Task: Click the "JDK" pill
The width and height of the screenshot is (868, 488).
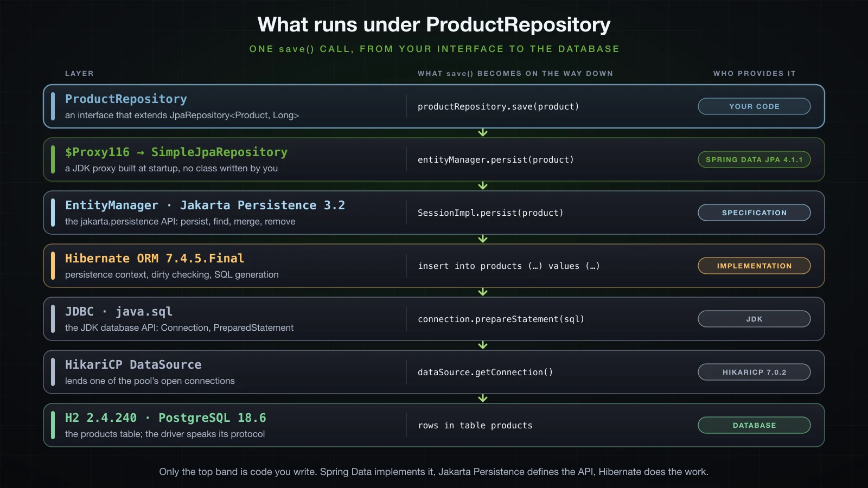Action: click(754, 319)
